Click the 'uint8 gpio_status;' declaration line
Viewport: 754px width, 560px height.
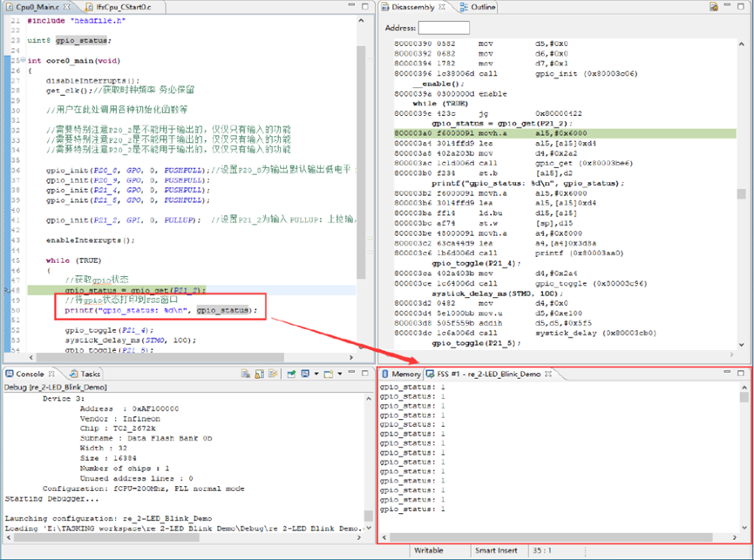click(x=69, y=40)
